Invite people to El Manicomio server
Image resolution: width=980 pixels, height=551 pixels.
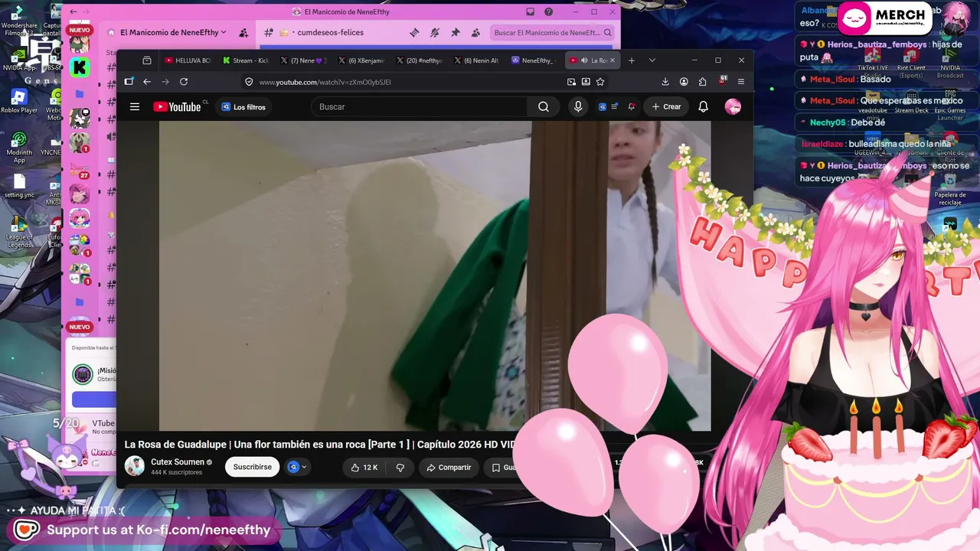pos(243,33)
